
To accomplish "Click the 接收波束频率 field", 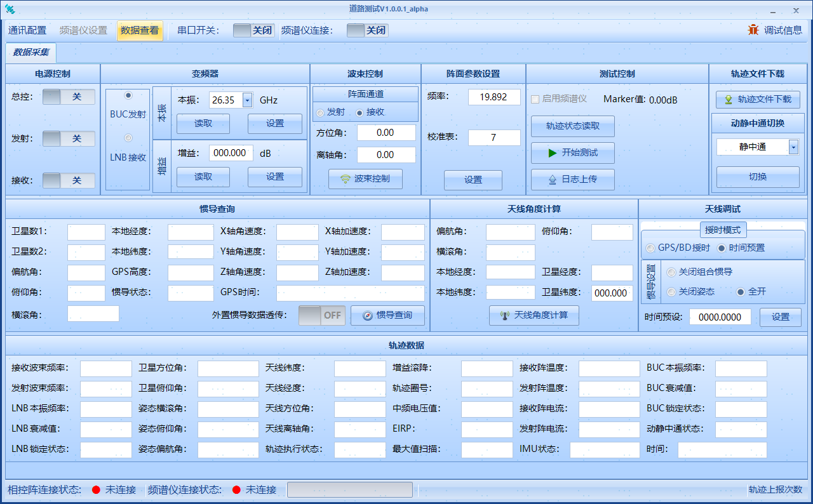I will [106, 369].
